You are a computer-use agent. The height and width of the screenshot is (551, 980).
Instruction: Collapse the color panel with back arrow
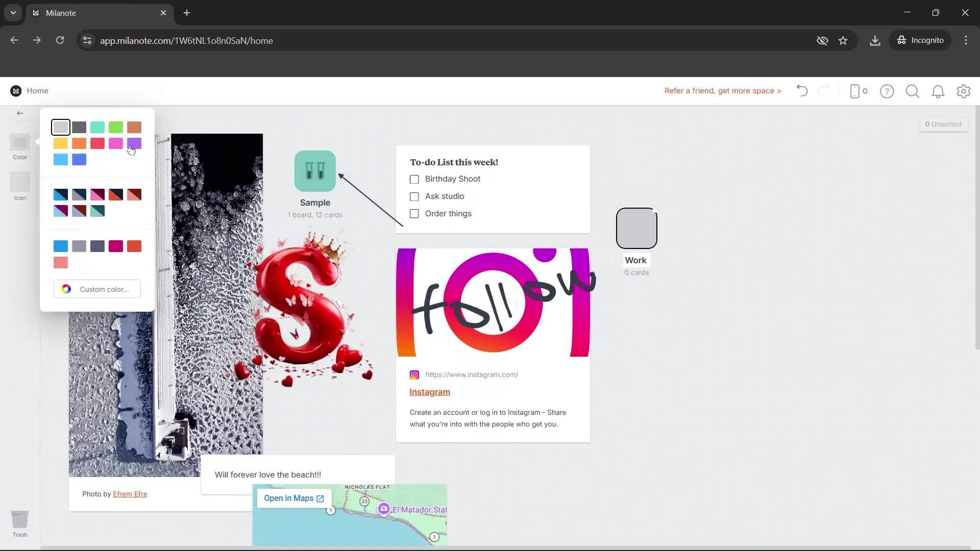20,113
